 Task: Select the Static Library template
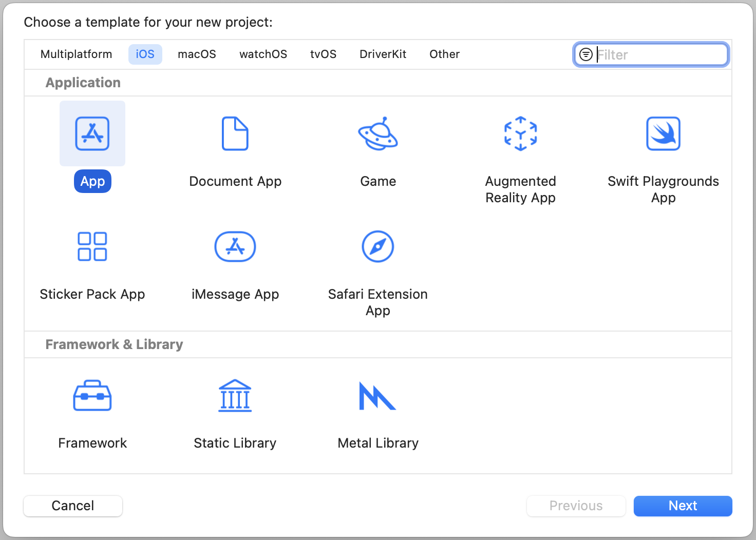pyautogui.click(x=235, y=395)
